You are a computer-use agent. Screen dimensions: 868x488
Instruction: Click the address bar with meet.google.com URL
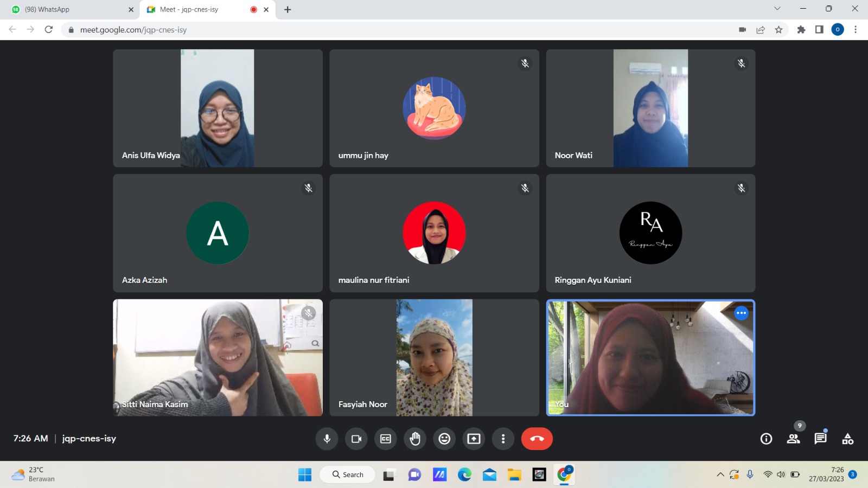point(380,30)
